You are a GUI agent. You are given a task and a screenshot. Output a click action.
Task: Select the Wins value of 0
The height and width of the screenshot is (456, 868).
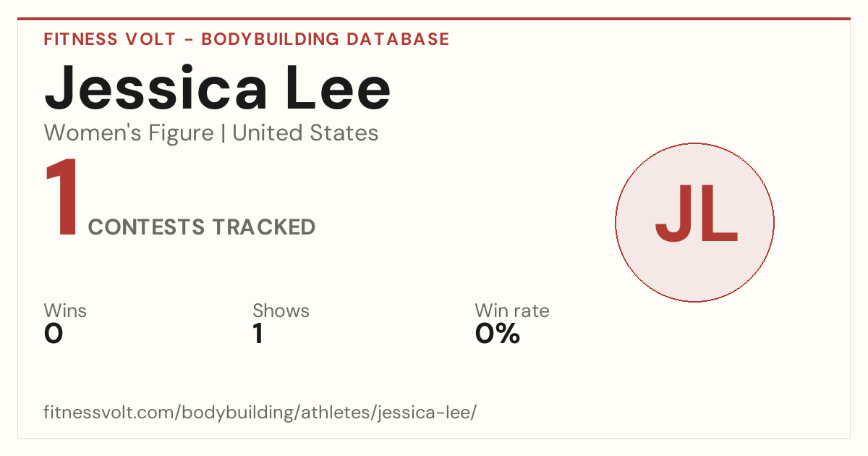click(x=54, y=334)
